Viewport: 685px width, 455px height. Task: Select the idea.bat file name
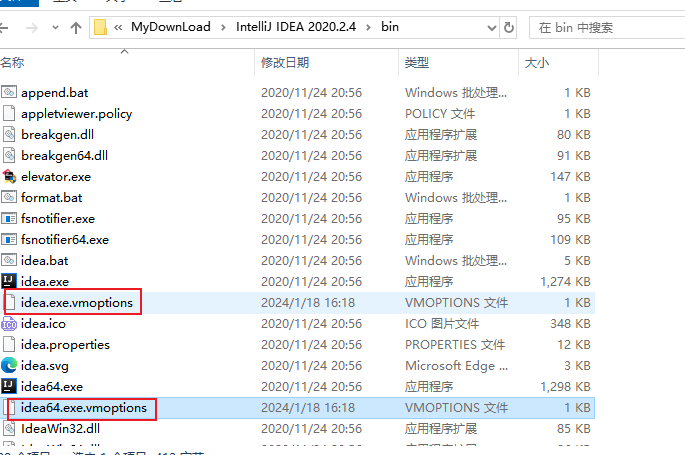[x=45, y=261]
